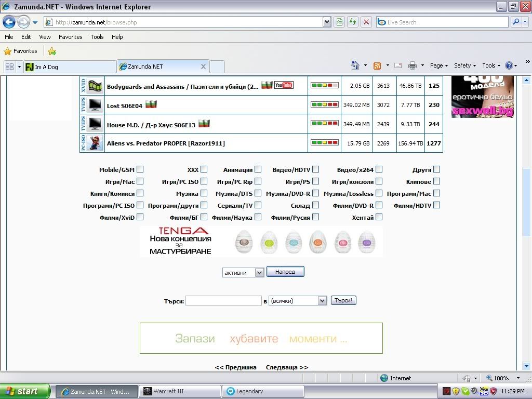Open Quick Tabs grid view
The height and width of the screenshot is (399, 532).
[x=9, y=66]
